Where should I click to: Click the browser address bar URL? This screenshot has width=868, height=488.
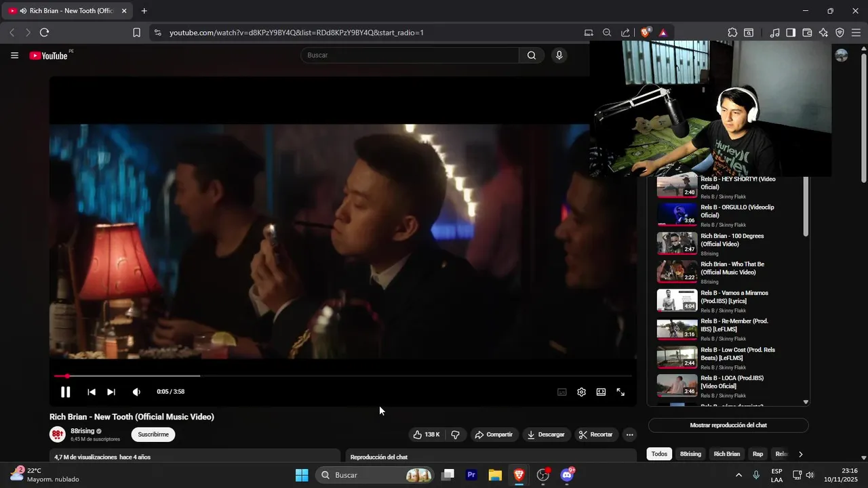coord(296,33)
